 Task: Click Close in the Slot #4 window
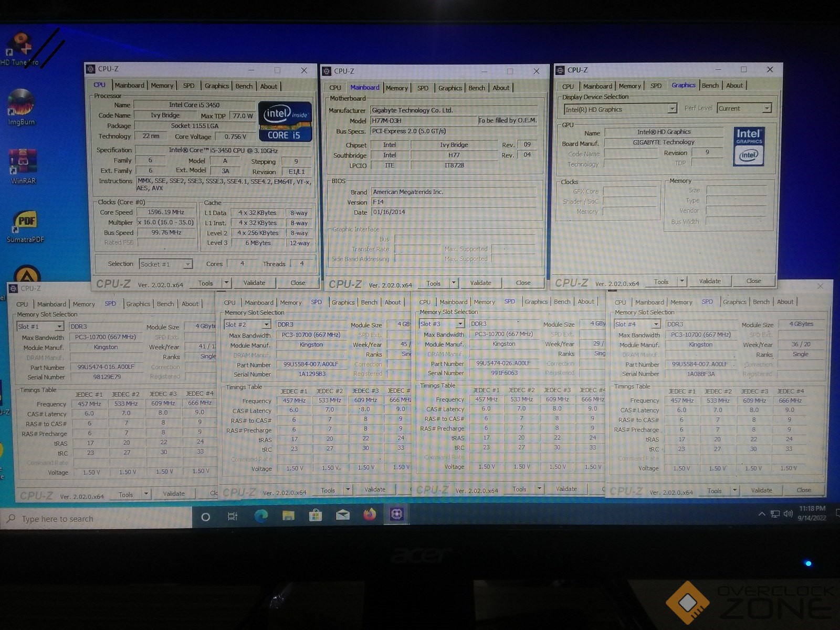803,490
